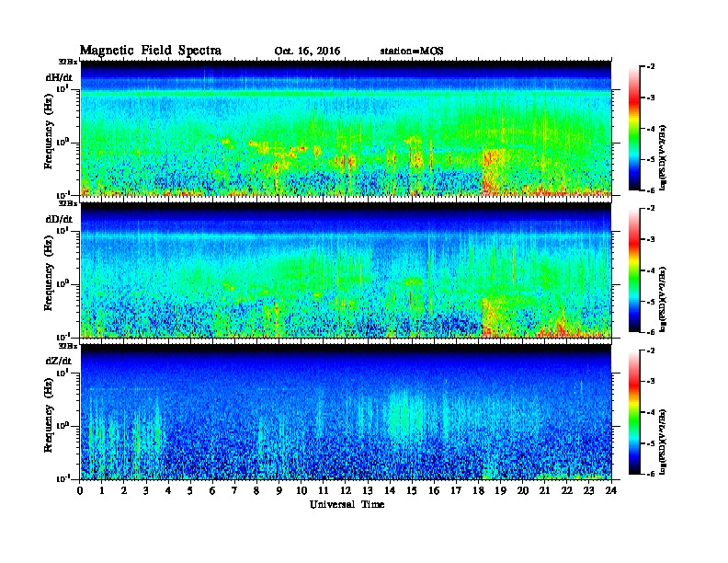Click the dD/dt panel color scale bar

(634, 270)
